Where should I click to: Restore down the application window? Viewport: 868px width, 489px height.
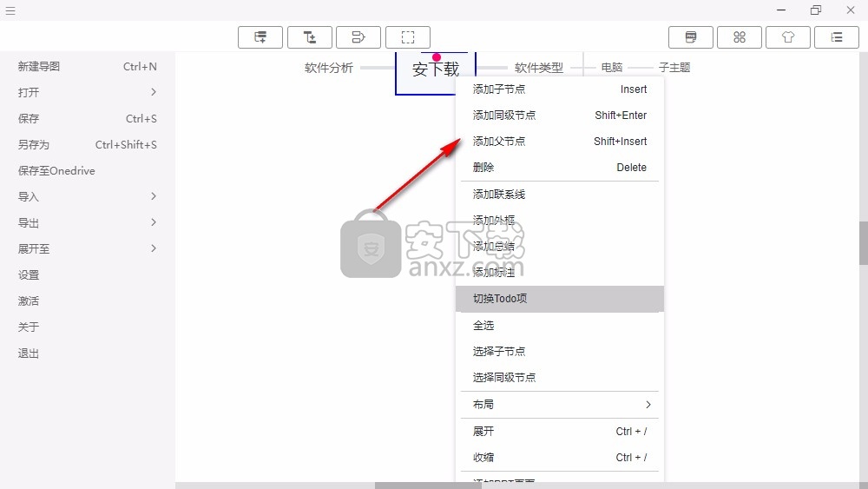tap(816, 10)
